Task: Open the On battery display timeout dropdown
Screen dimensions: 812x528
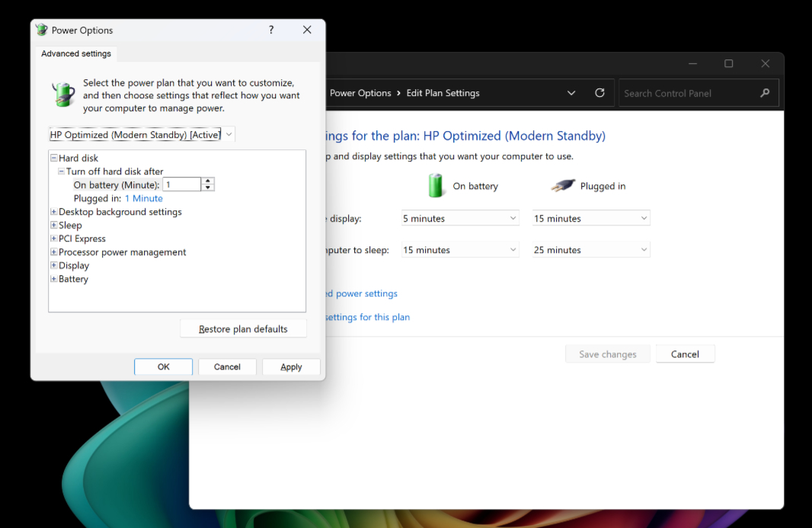Action: 460,219
